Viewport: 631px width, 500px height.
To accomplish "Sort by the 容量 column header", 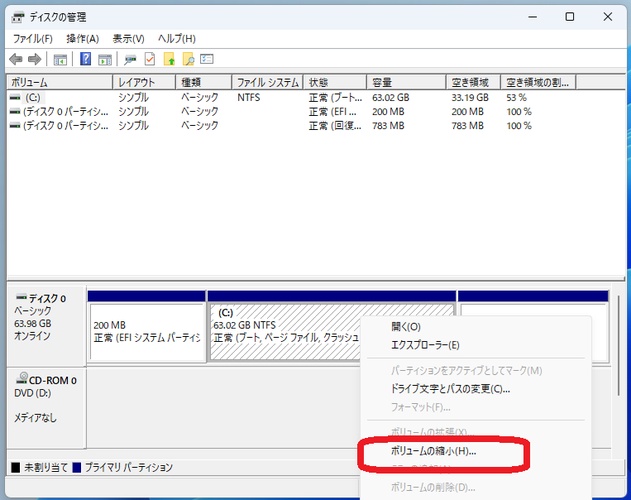I will pos(406,83).
